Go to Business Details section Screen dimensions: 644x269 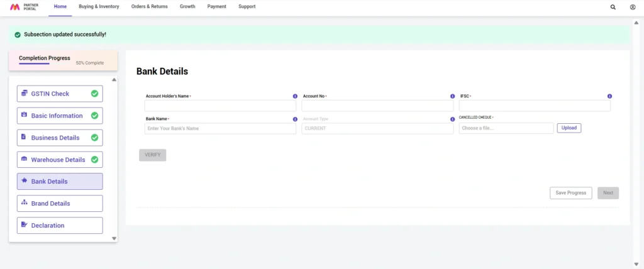point(60,138)
